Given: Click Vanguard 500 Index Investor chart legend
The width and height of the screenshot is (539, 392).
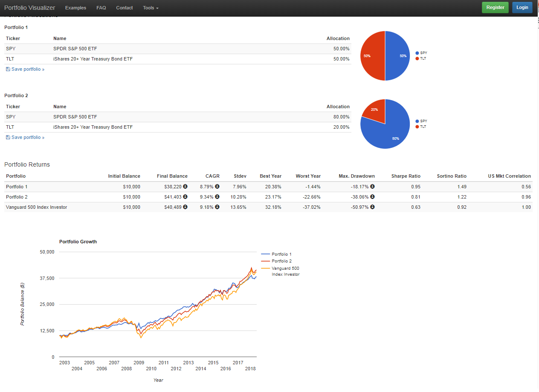Looking at the screenshot, I should tap(280, 271).
